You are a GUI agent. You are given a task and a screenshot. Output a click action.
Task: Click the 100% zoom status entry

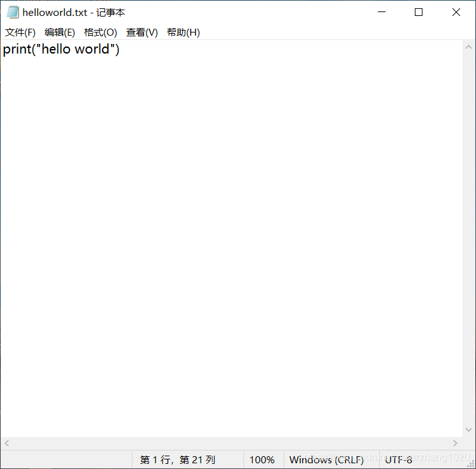(262, 459)
